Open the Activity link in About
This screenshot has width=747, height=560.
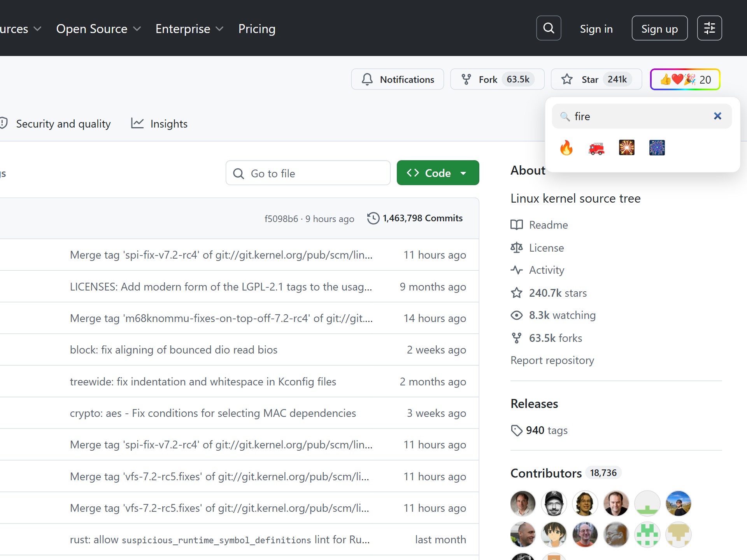(537, 270)
